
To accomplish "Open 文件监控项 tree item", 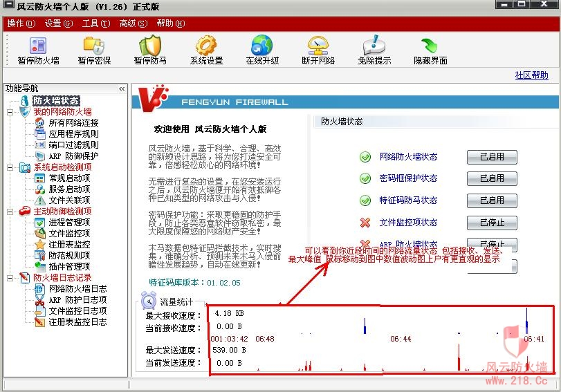I will pyautogui.click(x=69, y=234).
